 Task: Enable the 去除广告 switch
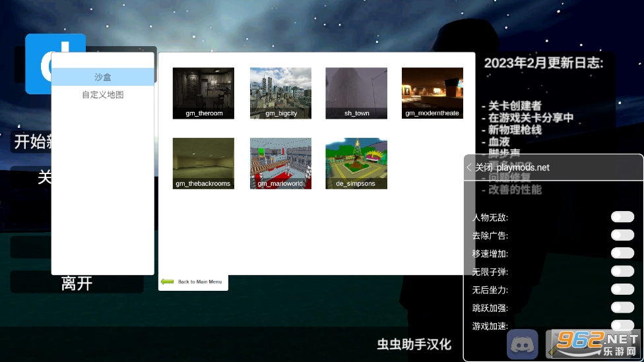pos(622,235)
